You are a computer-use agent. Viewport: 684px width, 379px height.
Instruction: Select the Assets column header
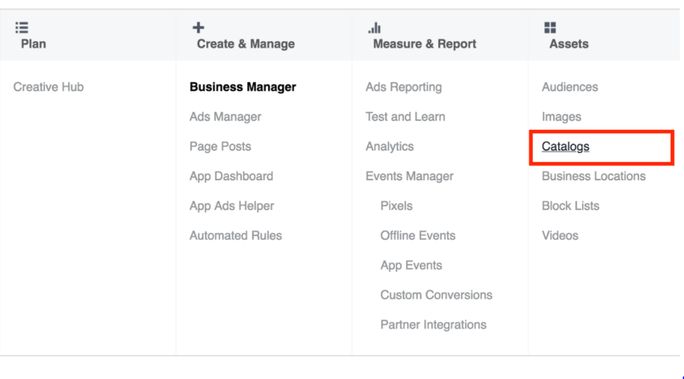tap(569, 44)
